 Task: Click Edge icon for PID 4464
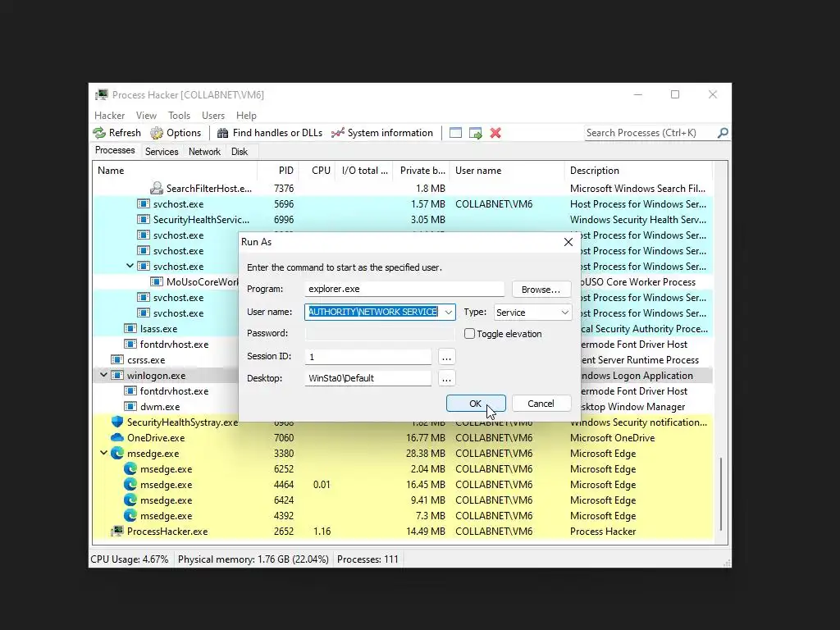click(130, 484)
